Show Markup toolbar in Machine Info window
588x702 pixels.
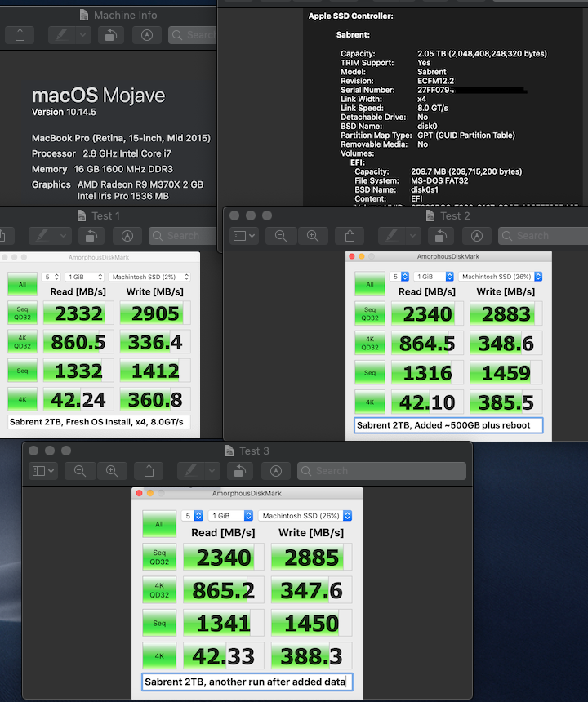(x=147, y=35)
